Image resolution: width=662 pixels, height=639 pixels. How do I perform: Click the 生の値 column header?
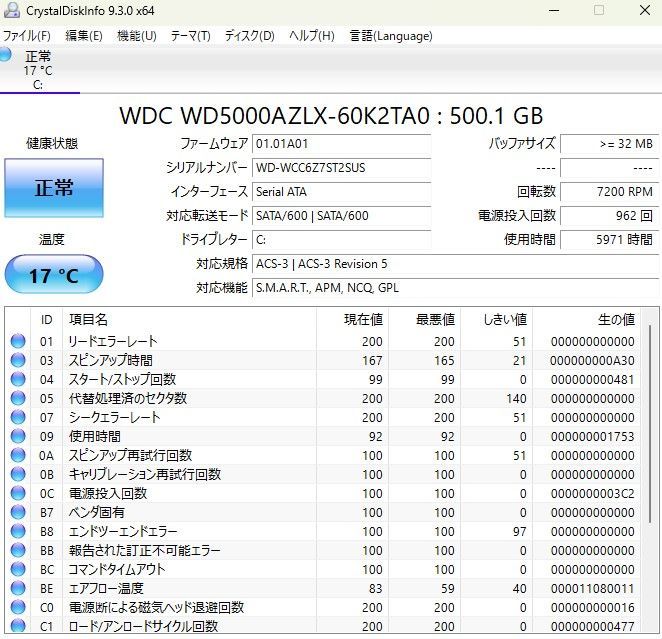pyautogui.click(x=587, y=320)
